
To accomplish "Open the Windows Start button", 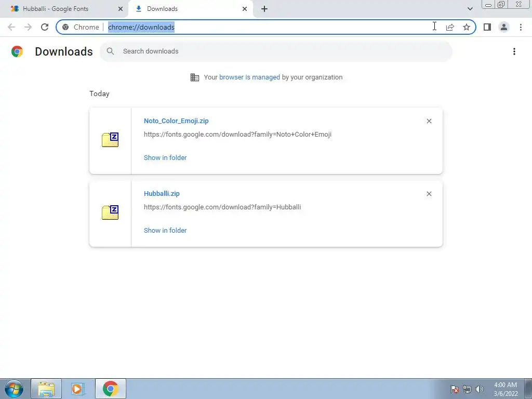I will (14, 389).
